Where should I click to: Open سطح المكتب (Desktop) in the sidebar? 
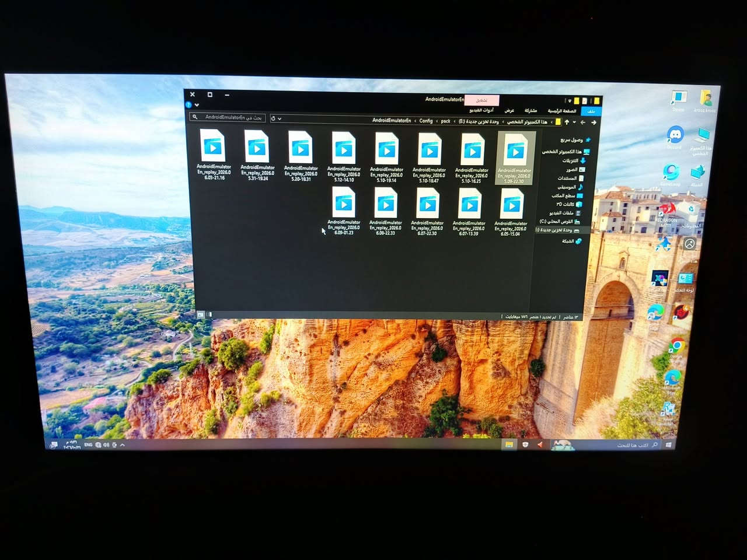(x=567, y=196)
